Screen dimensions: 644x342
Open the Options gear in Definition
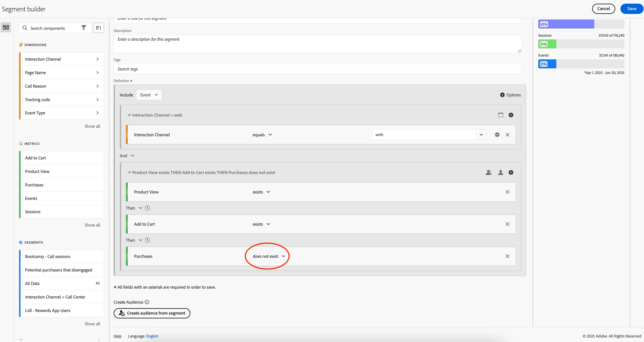coord(510,95)
